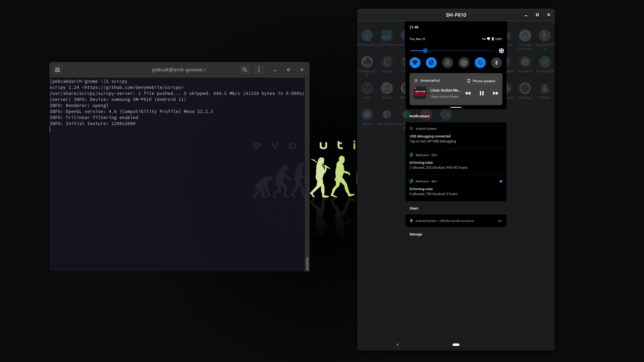Minimize the SM-P610 scrcpy window
This screenshot has height=362, width=644.
click(526, 15)
